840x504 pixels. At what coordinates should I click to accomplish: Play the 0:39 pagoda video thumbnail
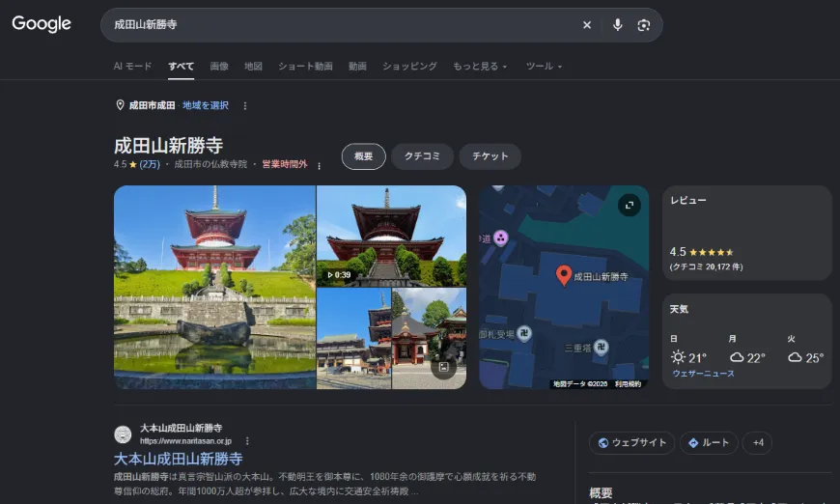[392, 236]
